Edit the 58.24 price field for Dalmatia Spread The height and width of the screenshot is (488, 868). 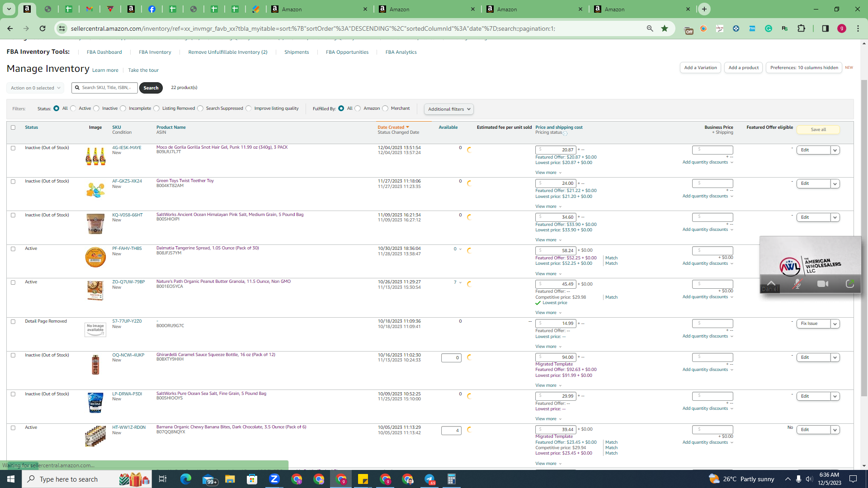pyautogui.click(x=556, y=250)
